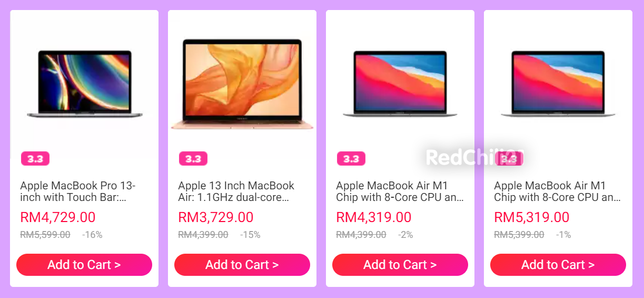Open the RM4,319.00 MacBook Air M1 product image
644x298 pixels.
tap(400, 83)
